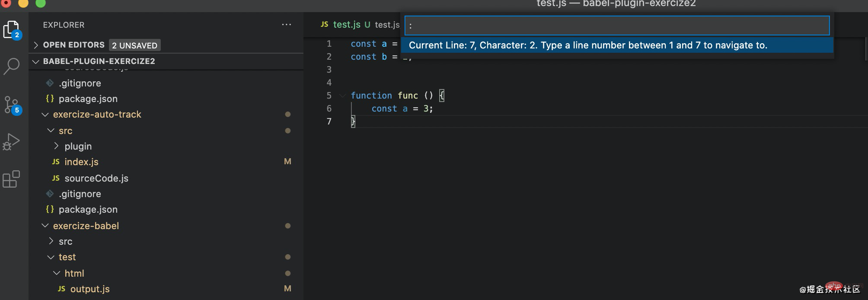Image resolution: width=868 pixels, height=300 pixels.
Task: Expand the Open Editors section
Action: (x=36, y=45)
